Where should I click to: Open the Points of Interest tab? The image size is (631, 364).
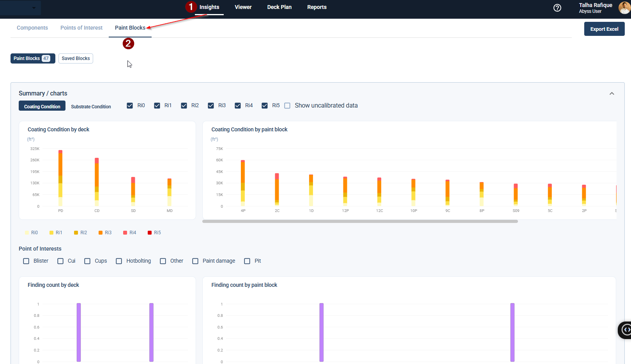[x=81, y=28]
